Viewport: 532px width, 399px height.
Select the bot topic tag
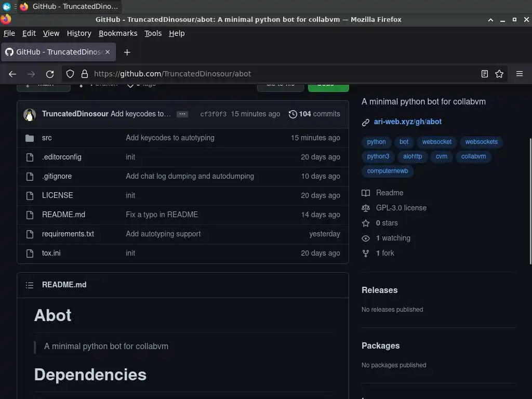pos(404,142)
